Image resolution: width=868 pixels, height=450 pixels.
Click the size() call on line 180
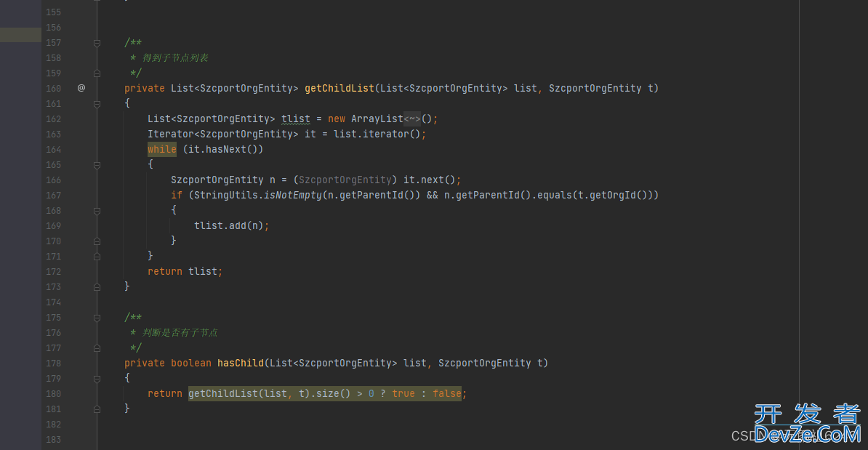[333, 393]
